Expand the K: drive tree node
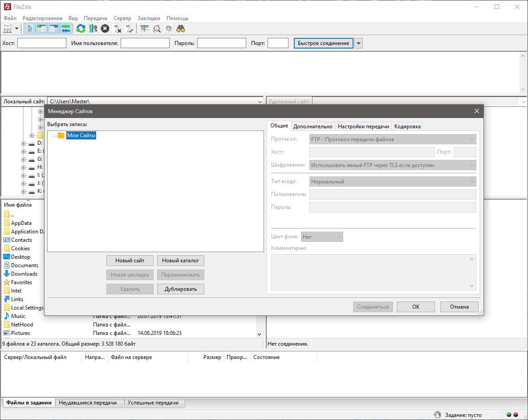The height and width of the screenshot is (420, 528). 23,192
